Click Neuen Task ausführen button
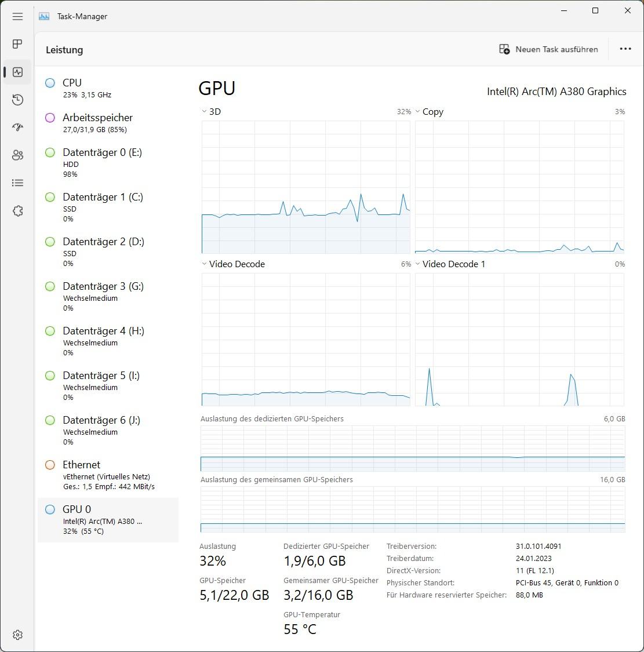 [x=548, y=49]
